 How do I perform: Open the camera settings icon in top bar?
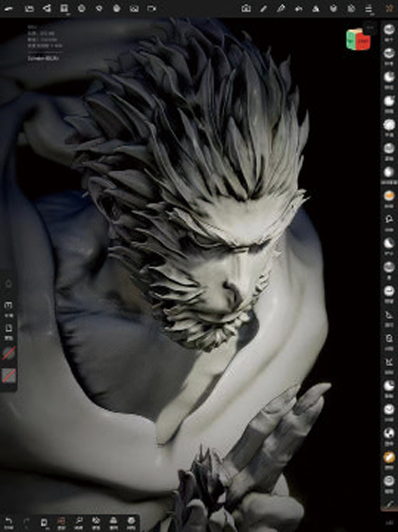(x=151, y=9)
